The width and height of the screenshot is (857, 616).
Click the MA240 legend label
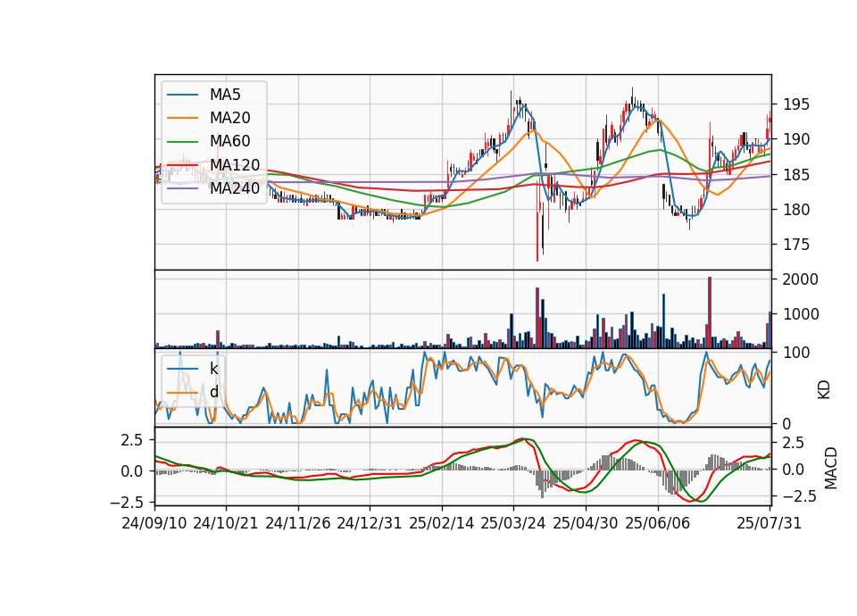tap(235, 188)
